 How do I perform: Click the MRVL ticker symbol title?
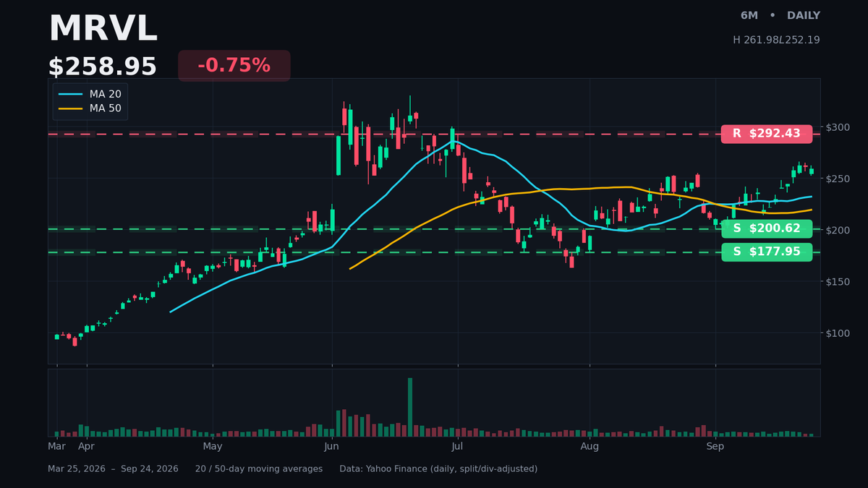click(103, 30)
